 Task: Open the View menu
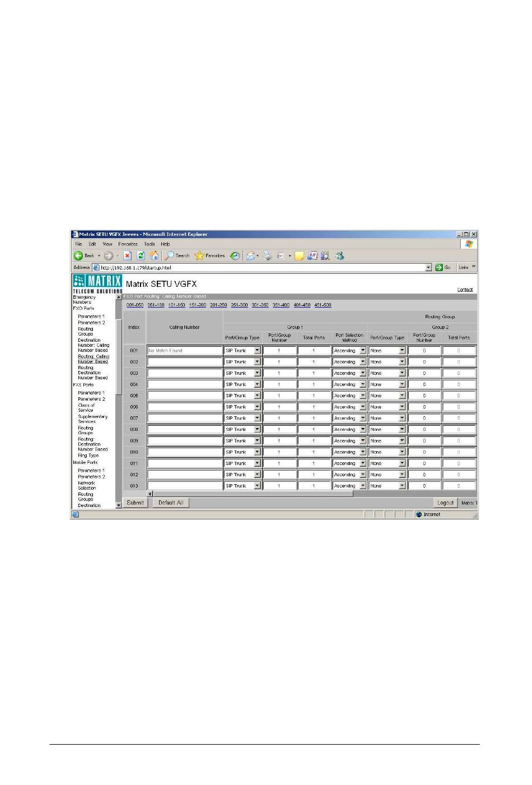[x=108, y=244]
